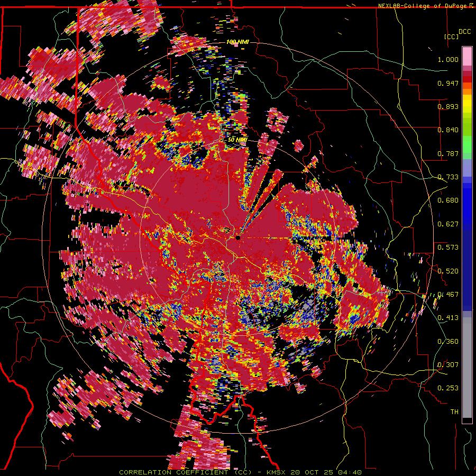The width and height of the screenshot is (476, 476).
Task: Click the black radar site dot at center
Action: 238,237
